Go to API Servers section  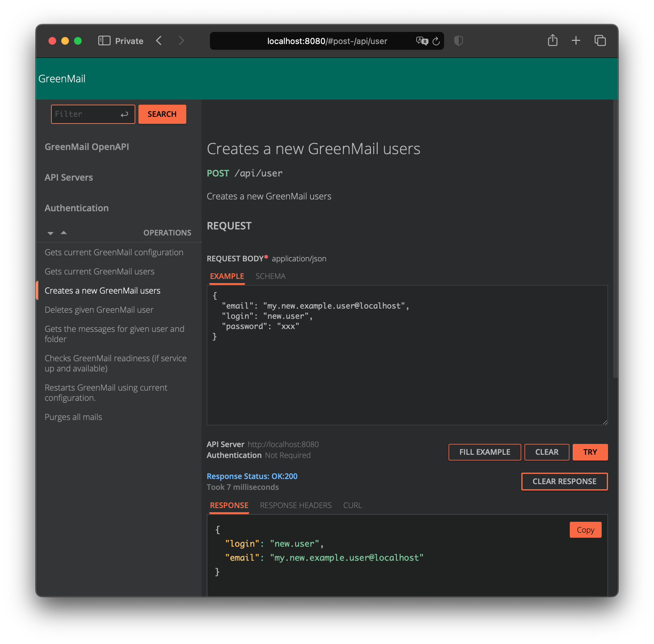[69, 177]
